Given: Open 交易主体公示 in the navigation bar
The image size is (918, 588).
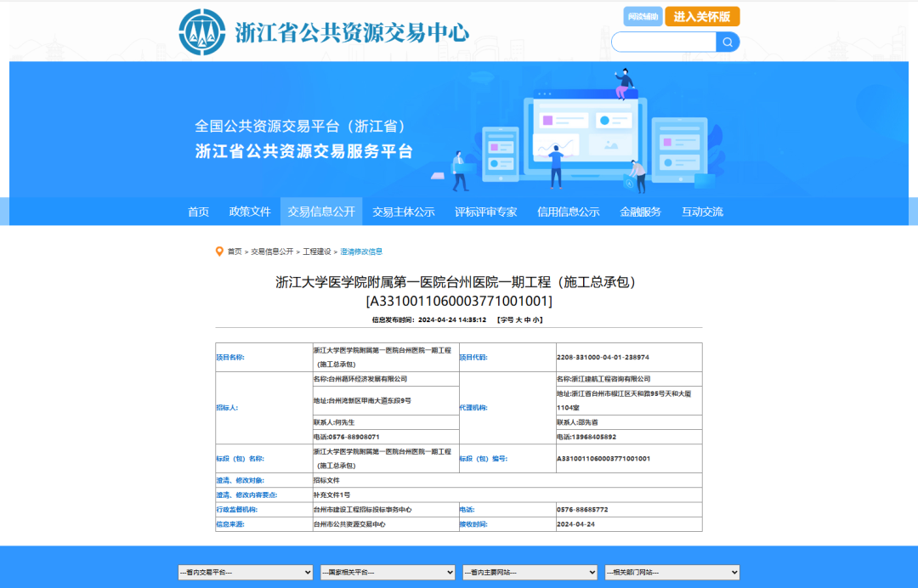Looking at the screenshot, I should pos(403,212).
